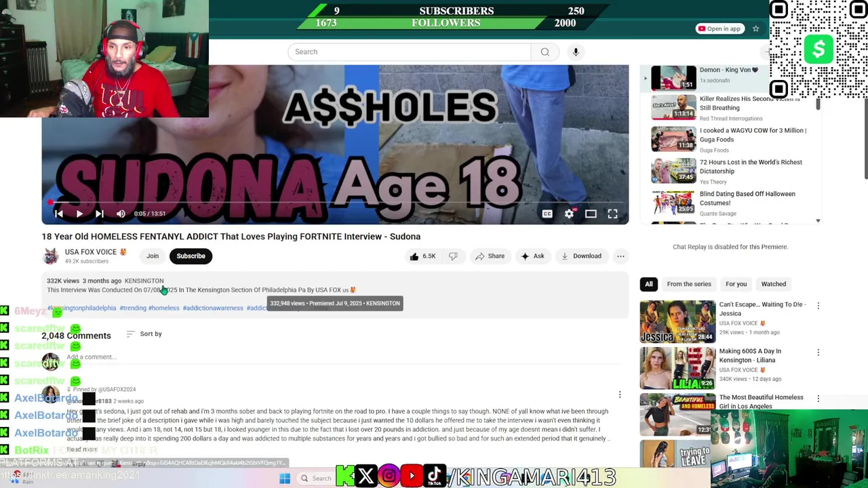Screen dimensions: 868x488
Task: Download the video
Action: pos(581,256)
